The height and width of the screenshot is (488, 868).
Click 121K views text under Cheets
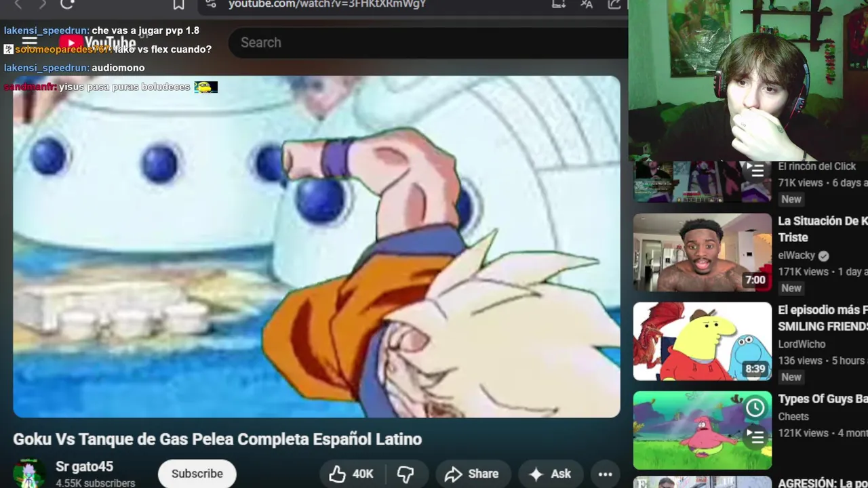click(x=803, y=433)
